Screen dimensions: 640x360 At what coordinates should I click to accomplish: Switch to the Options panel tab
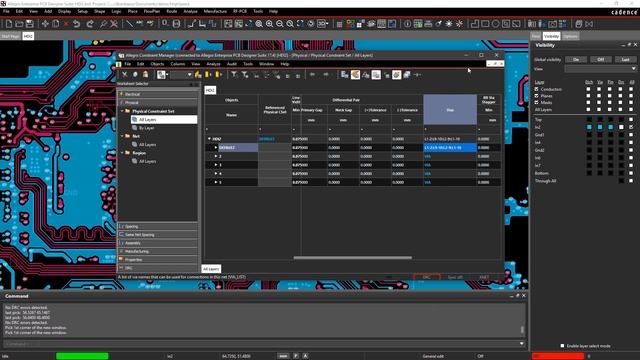(x=571, y=36)
